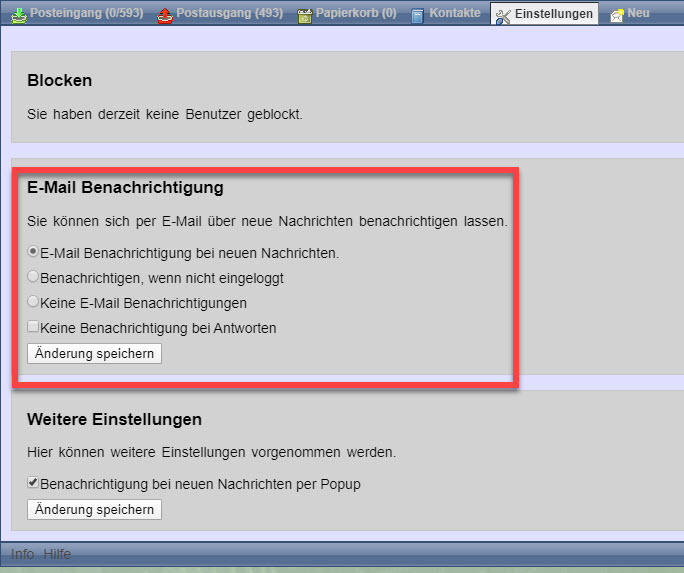This screenshot has width=684, height=573.
Task: Enable 'Keine Benachrichtigung bei Antworten' checkbox
Action: 34,327
